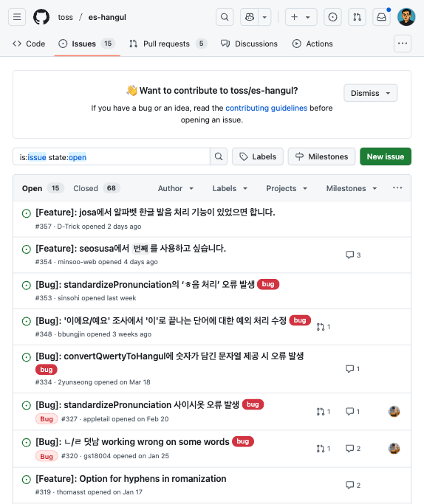The image size is (424, 504).
Task: Expand the Labels filter dropdown in list header
Action: pos(230,188)
